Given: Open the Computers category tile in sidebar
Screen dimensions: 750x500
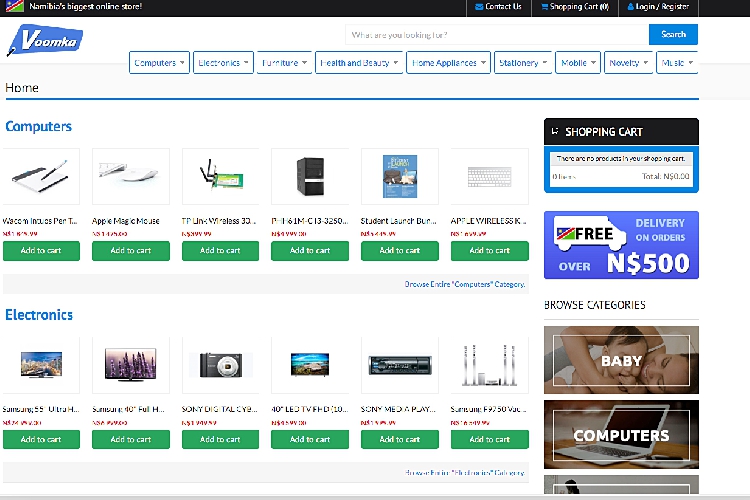Looking at the screenshot, I should [x=620, y=435].
